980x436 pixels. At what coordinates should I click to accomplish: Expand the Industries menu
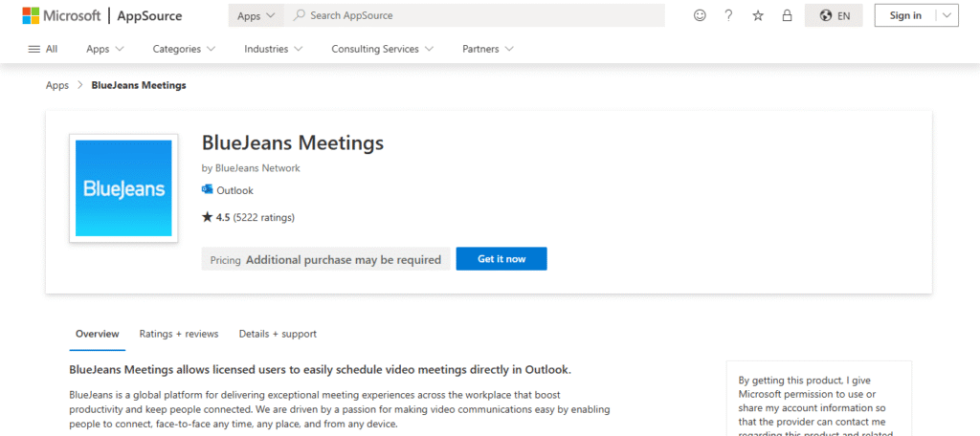(x=274, y=49)
